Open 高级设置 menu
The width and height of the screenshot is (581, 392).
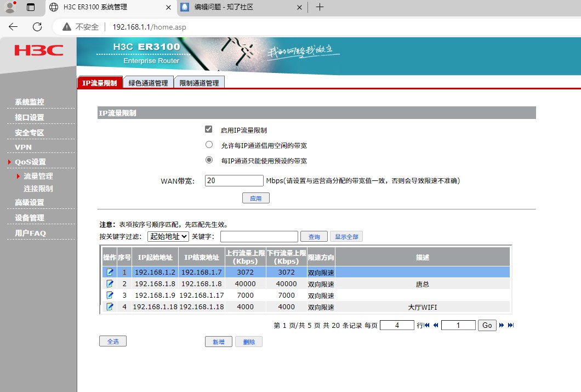(x=29, y=202)
